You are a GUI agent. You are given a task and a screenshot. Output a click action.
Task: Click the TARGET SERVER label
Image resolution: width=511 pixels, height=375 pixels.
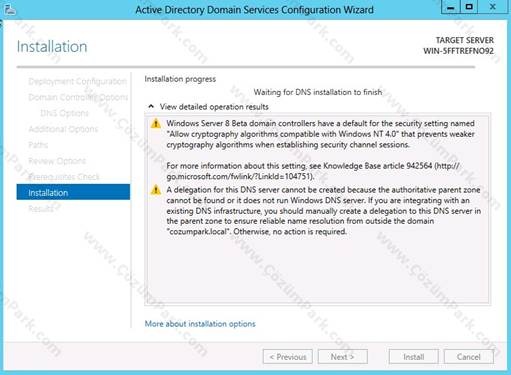coord(465,40)
